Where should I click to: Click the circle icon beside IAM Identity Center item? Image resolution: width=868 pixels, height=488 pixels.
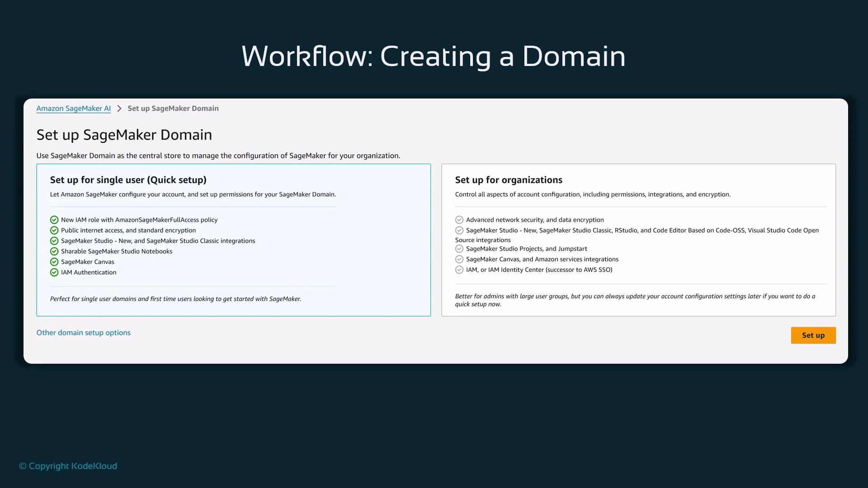pyautogui.click(x=459, y=270)
